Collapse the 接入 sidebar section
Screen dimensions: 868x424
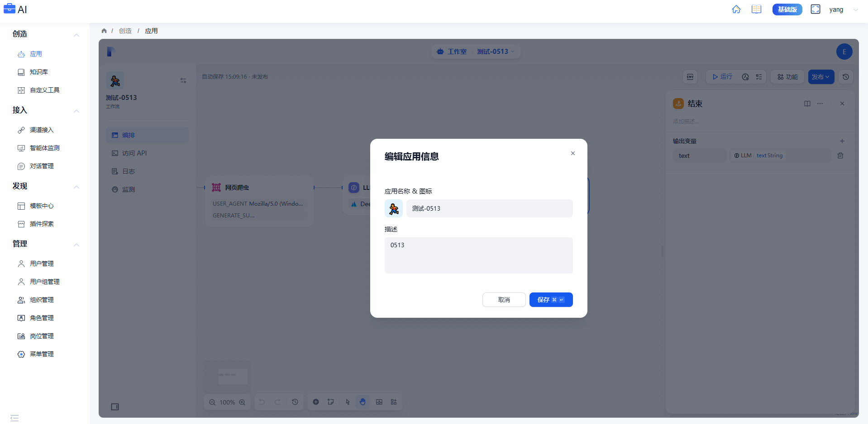pos(76,111)
